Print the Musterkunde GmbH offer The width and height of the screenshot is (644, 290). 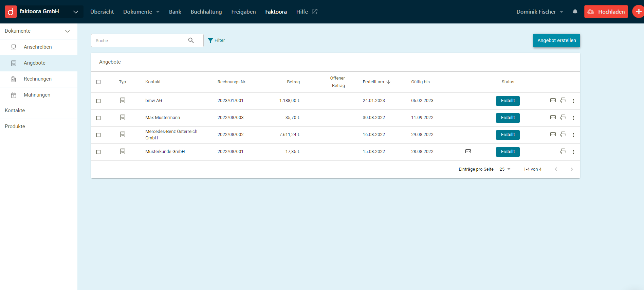pos(563,152)
